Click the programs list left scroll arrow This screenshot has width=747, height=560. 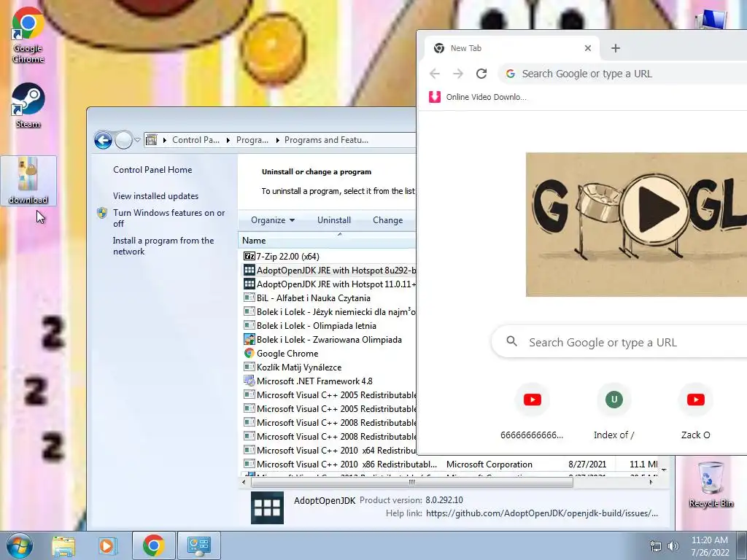pyautogui.click(x=244, y=482)
